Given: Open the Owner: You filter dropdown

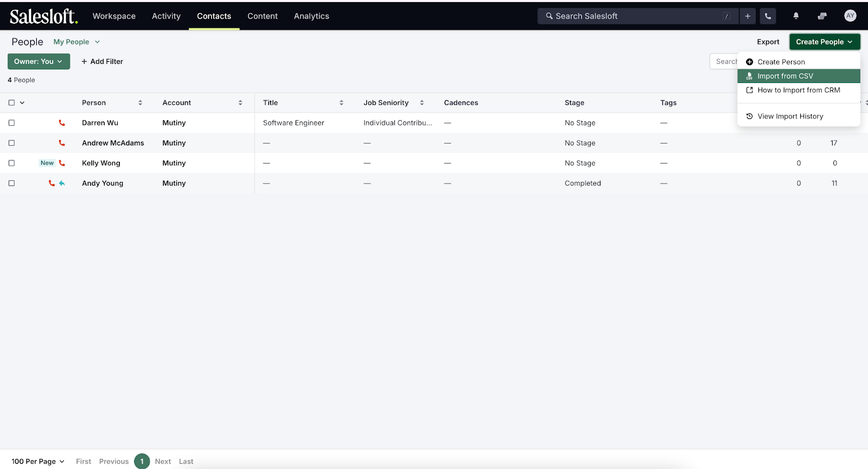Looking at the screenshot, I should (x=39, y=61).
